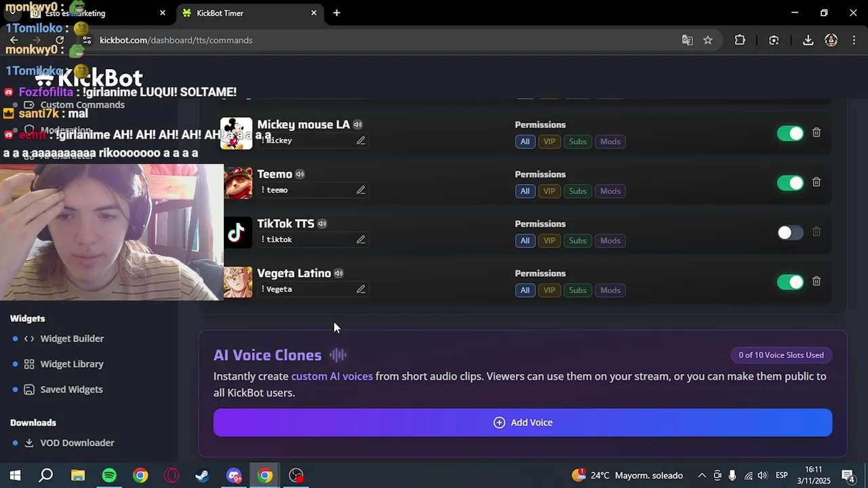
Task: Open the custom AI voices link
Action: click(332, 376)
